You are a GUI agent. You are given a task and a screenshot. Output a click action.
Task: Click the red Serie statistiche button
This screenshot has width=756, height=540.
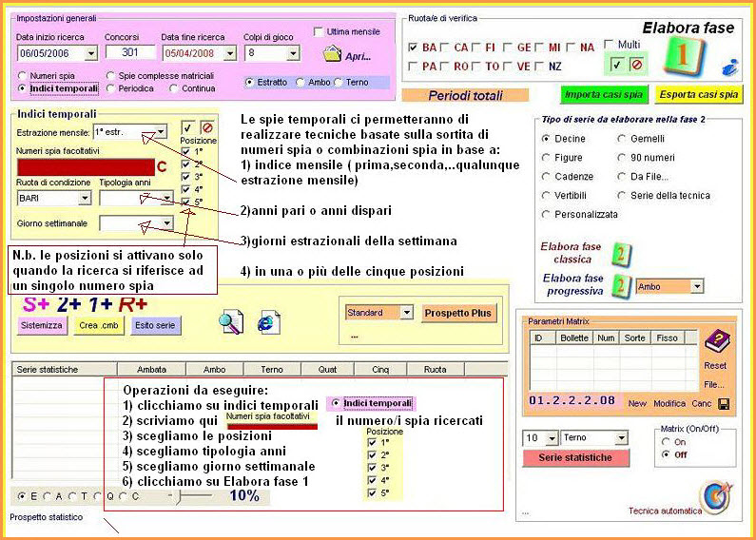[575, 457]
